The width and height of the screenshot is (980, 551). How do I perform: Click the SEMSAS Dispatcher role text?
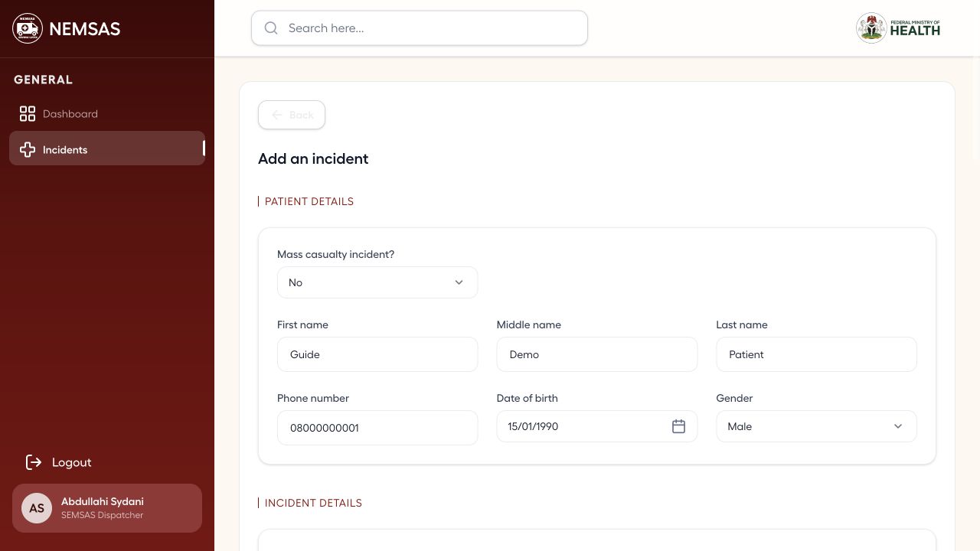(x=103, y=515)
